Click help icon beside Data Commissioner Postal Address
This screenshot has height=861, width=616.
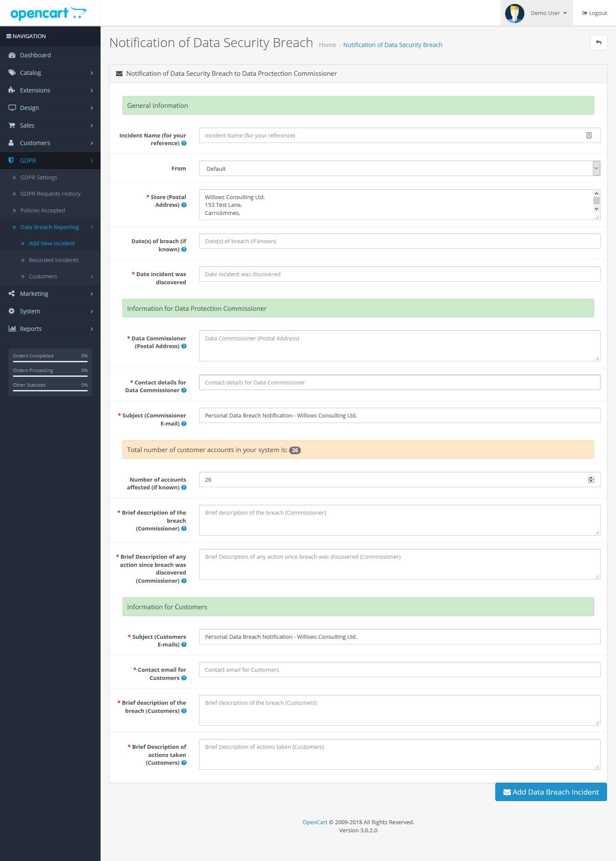184,346
